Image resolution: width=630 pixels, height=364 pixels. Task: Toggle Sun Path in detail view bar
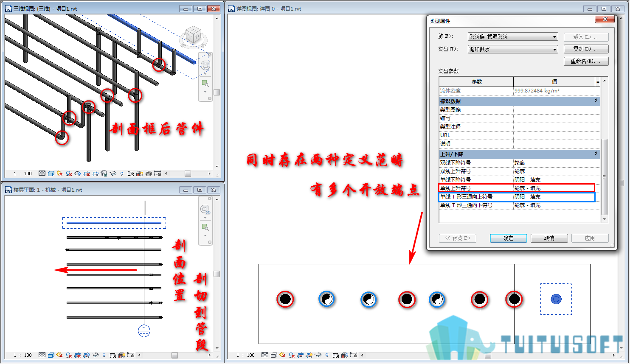[x=282, y=355]
